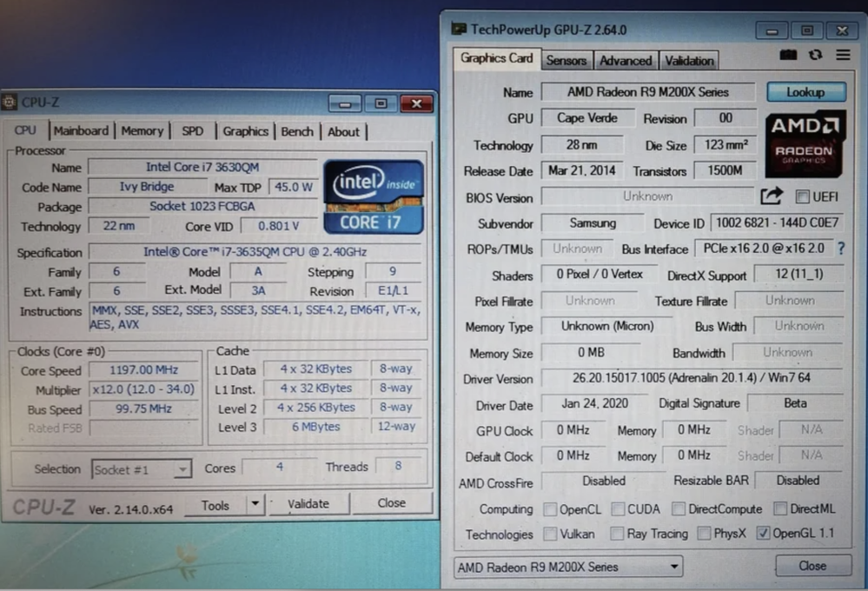Toggle the OpenGL 1.1 checkbox
This screenshot has height=591, width=868.
[763, 533]
